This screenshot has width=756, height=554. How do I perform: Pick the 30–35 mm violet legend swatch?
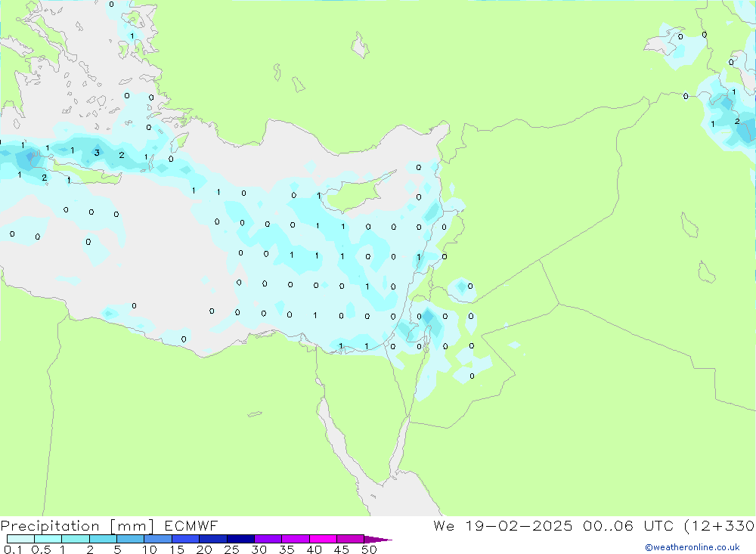click(268, 539)
